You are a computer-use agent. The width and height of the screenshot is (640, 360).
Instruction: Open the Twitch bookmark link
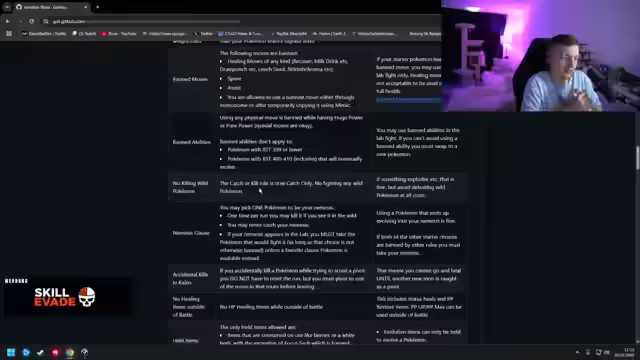point(84,33)
